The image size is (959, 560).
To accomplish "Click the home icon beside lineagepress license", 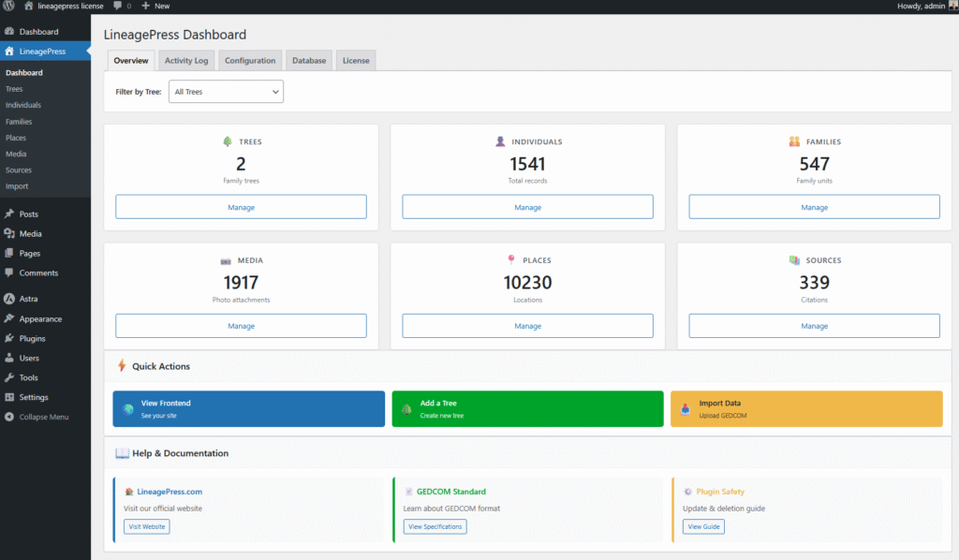I will [29, 6].
